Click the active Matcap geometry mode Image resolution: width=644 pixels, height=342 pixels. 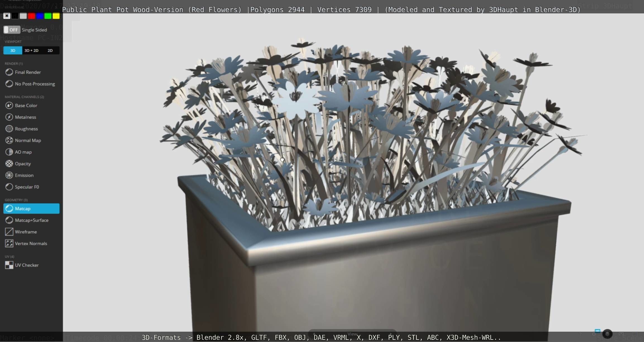tap(31, 209)
